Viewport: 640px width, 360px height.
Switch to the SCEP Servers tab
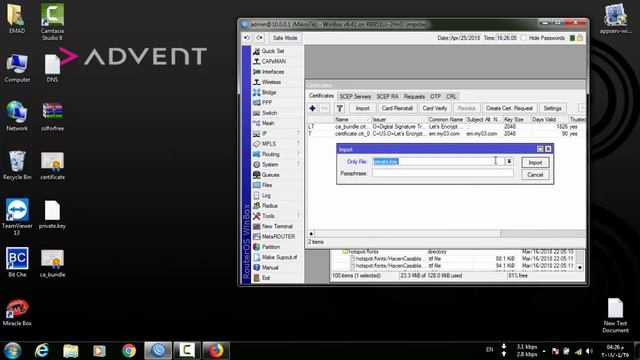pyautogui.click(x=355, y=96)
